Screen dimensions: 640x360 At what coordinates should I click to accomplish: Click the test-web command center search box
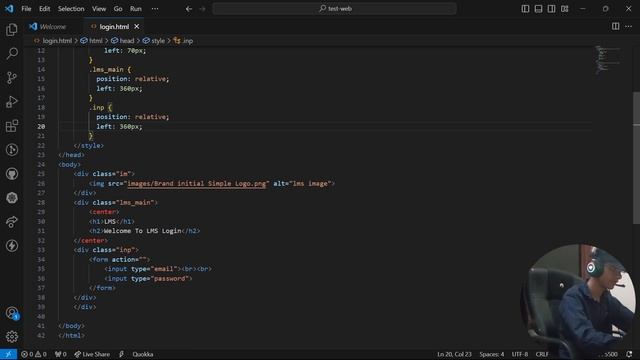click(334, 9)
